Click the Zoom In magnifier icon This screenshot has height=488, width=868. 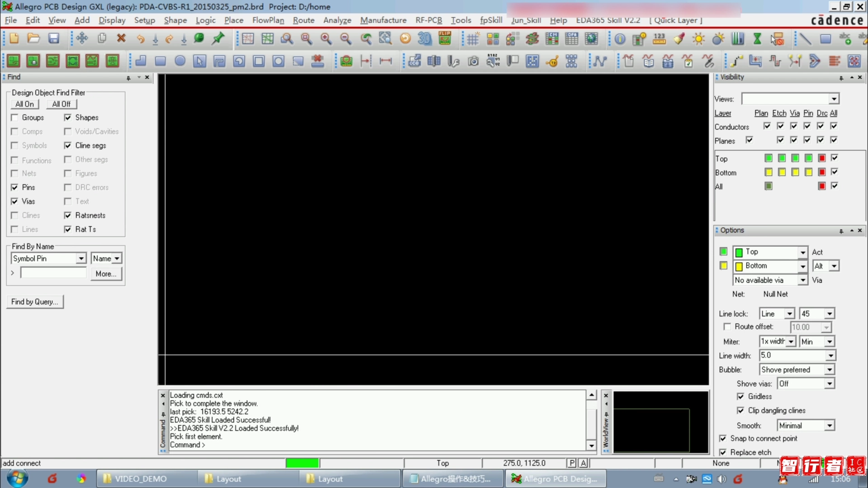(x=326, y=38)
